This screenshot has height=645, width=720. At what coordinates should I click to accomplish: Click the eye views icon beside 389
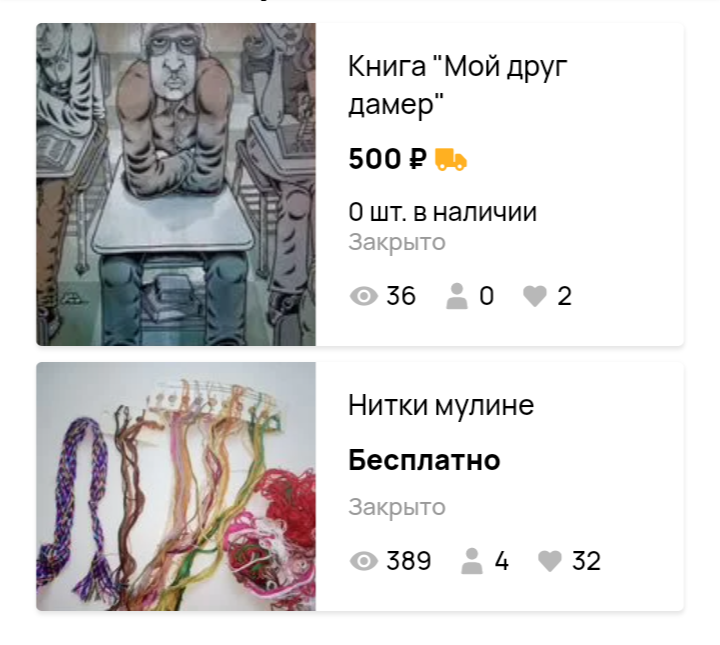coord(364,561)
